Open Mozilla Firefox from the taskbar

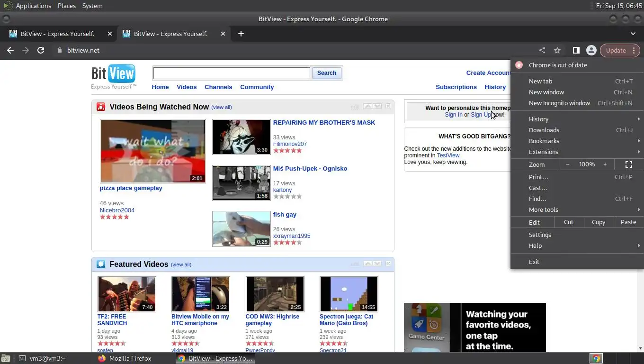[x=125, y=358]
